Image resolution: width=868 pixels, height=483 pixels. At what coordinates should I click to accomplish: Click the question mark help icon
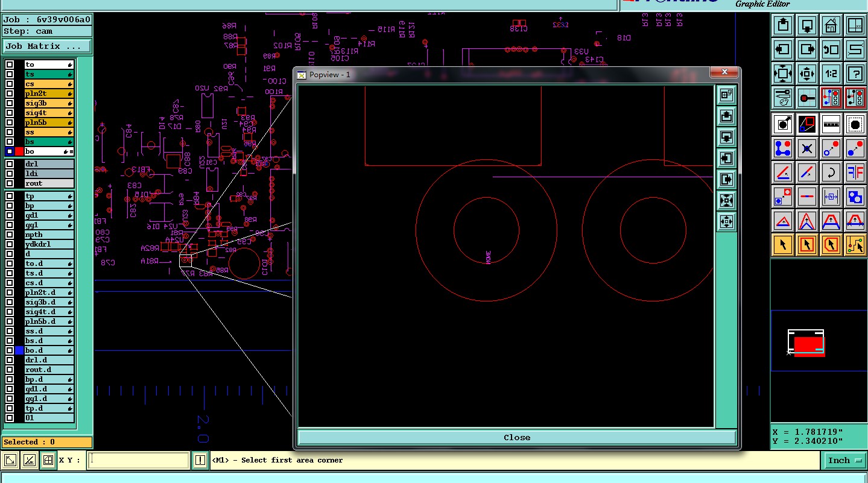pos(855,74)
